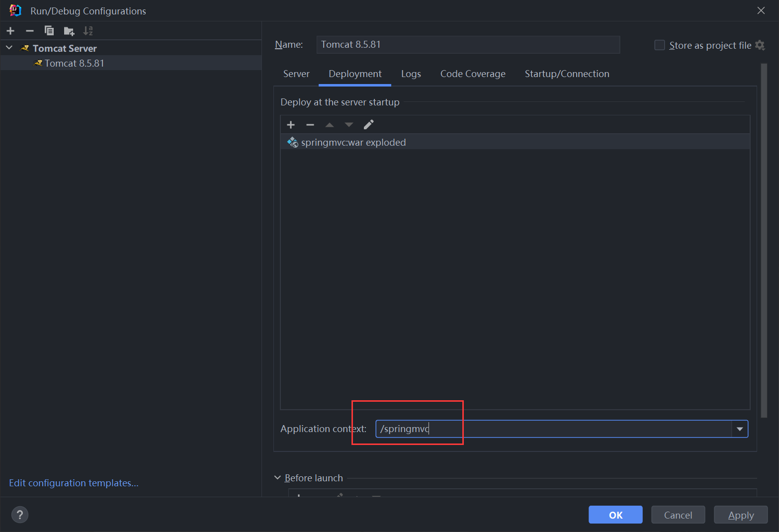Sort configurations alphabetically
779x532 pixels.
click(x=88, y=31)
